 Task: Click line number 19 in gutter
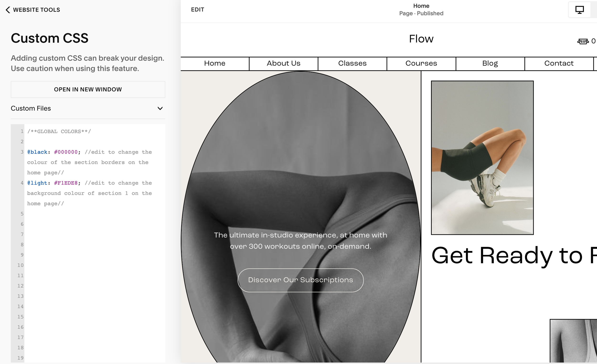(x=20, y=358)
